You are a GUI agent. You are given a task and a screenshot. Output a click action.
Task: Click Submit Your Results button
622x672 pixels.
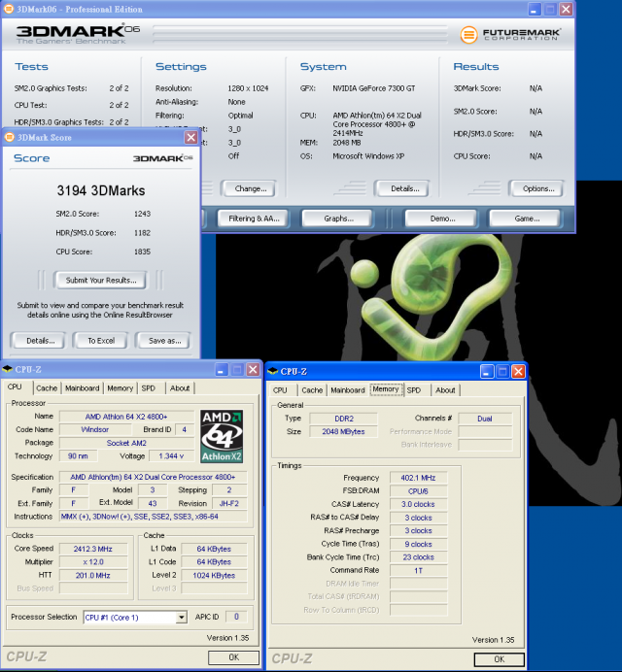coord(101,281)
